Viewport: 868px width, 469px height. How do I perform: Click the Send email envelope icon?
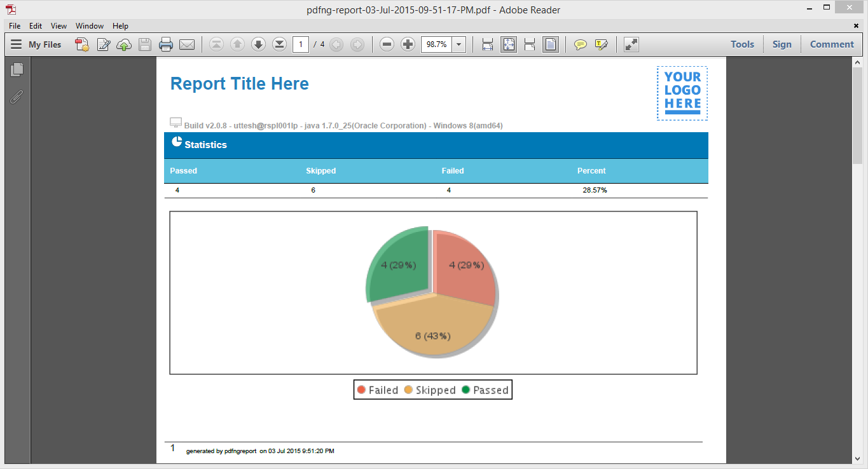coord(186,44)
